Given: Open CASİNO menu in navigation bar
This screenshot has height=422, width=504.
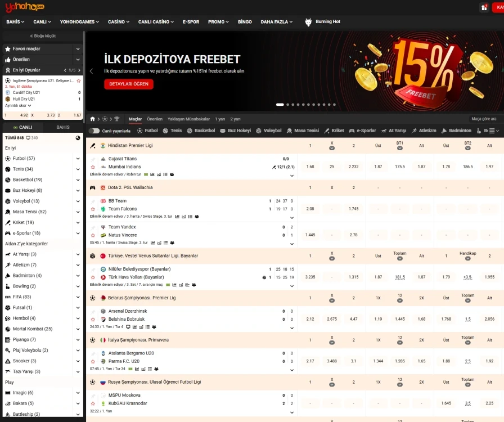Looking at the screenshot, I should [119, 22].
